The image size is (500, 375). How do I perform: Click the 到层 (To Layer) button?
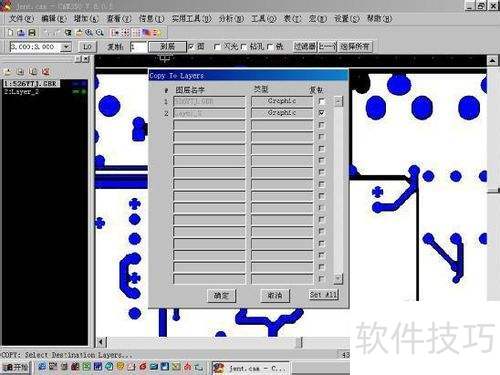coord(167,47)
